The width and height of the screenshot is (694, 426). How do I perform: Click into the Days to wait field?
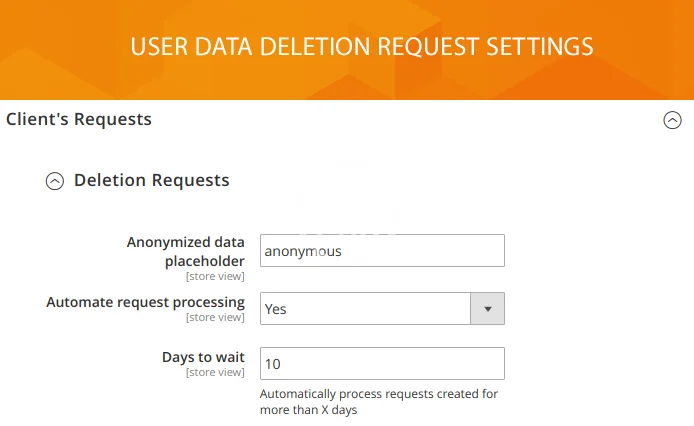382,364
